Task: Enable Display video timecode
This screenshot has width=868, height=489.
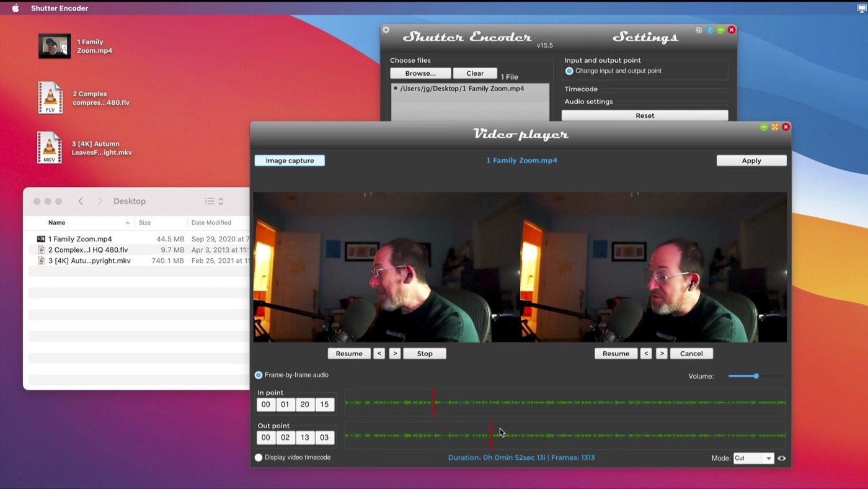Action: (259, 458)
